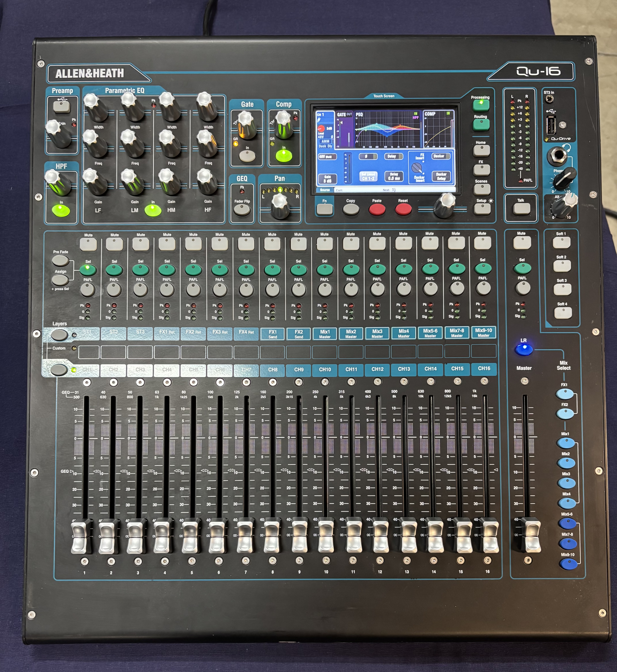
Task: Mute channel 8
Action: [x=272, y=244]
